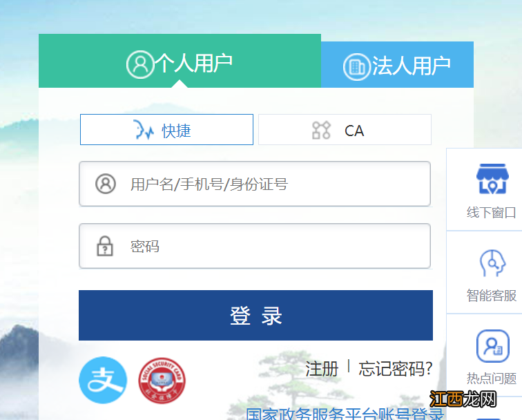Click the face-scan icon beside 快捷

[144, 130]
